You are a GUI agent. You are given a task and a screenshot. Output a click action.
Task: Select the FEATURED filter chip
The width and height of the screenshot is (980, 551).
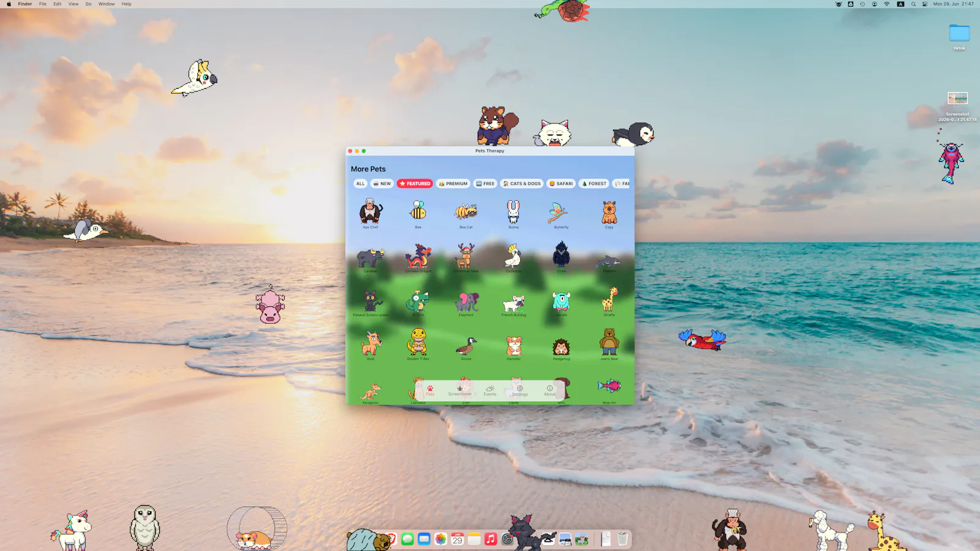[x=415, y=184]
